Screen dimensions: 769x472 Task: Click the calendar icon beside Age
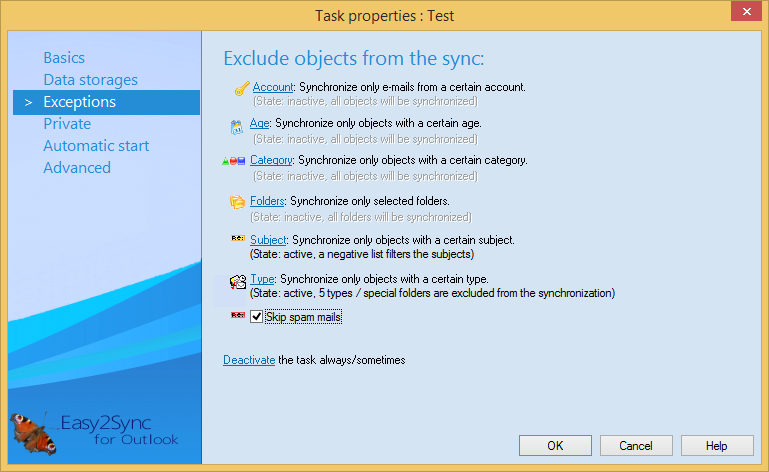pyautogui.click(x=237, y=126)
